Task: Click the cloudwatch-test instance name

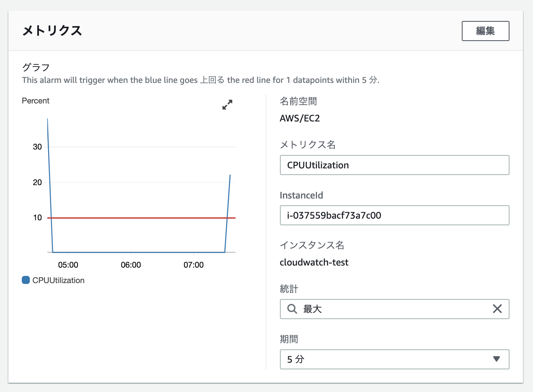Action: 314,263
